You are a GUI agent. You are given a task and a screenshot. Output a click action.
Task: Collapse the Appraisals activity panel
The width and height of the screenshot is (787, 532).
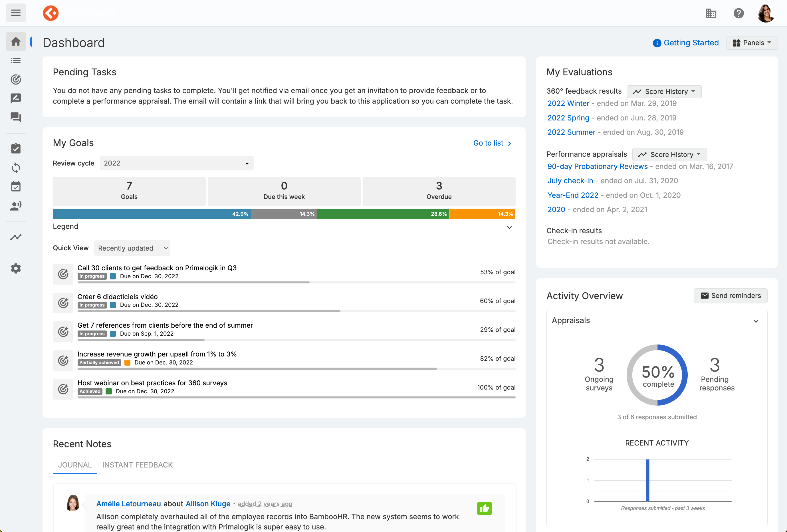coord(756,321)
